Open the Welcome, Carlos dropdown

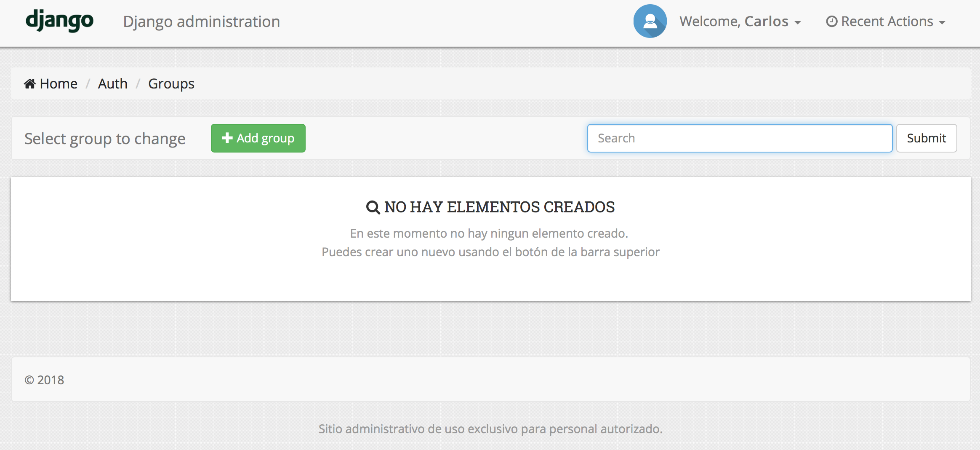740,21
